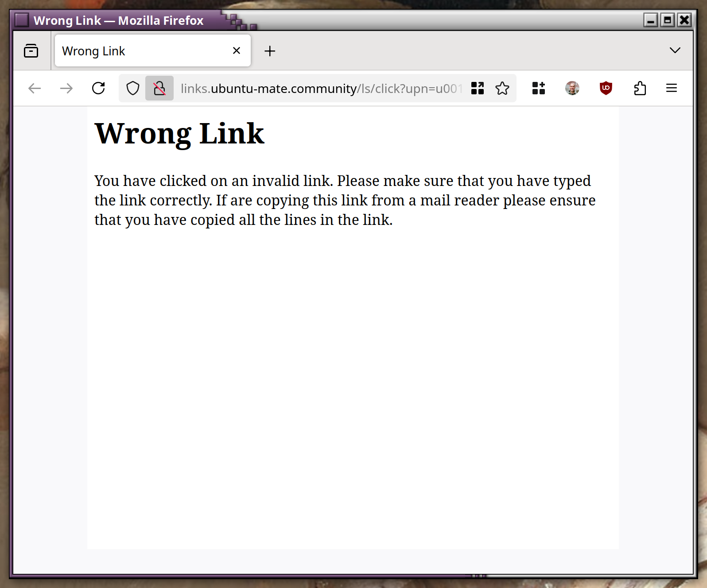This screenshot has height=588, width=707.
Task: Open the Extensions puzzle menu
Action: click(640, 88)
